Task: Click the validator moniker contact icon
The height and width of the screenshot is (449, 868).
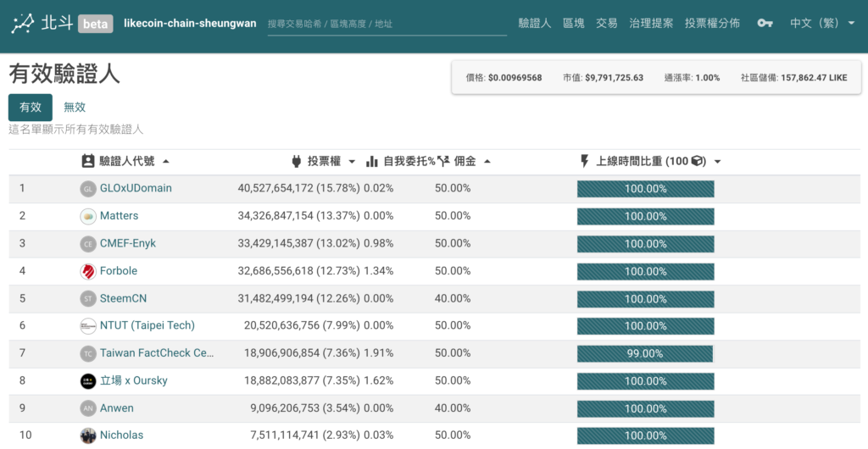Action: pos(87,162)
